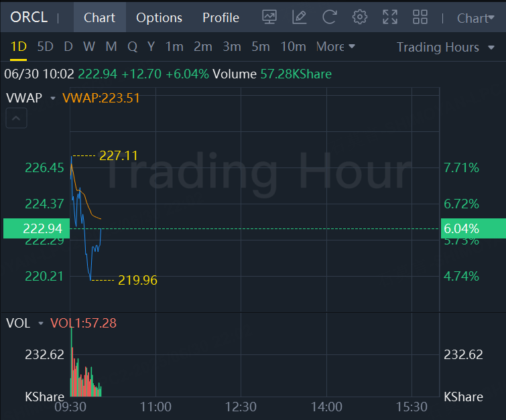Click the green 222.94 current price label
The width and height of the screenshot is (506, 420).
click(42, 228)
